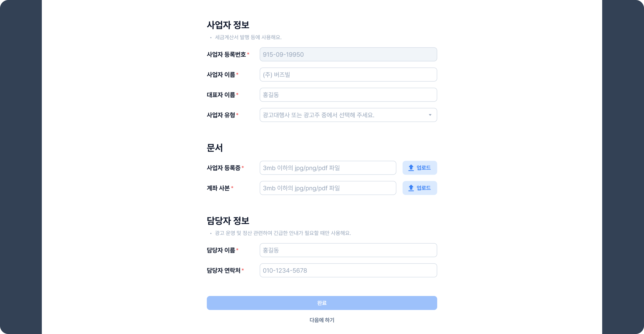Click the 계좌 사본 field label

pos(218,188)
